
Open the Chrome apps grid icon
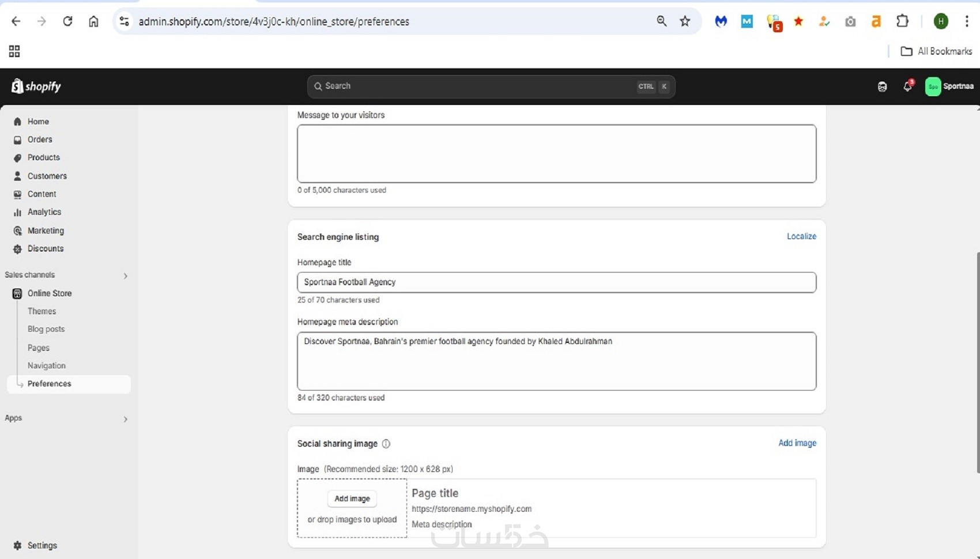pos(14,51)
